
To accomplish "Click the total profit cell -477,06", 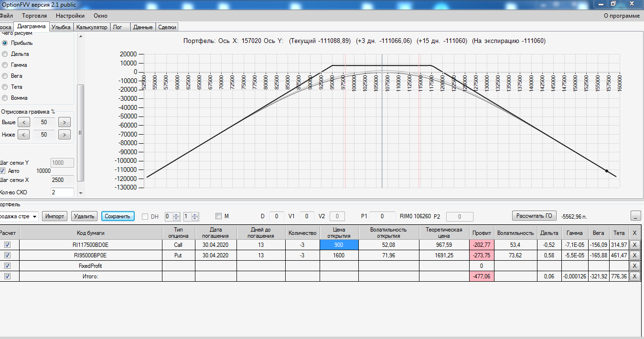I will coord(482,276).
